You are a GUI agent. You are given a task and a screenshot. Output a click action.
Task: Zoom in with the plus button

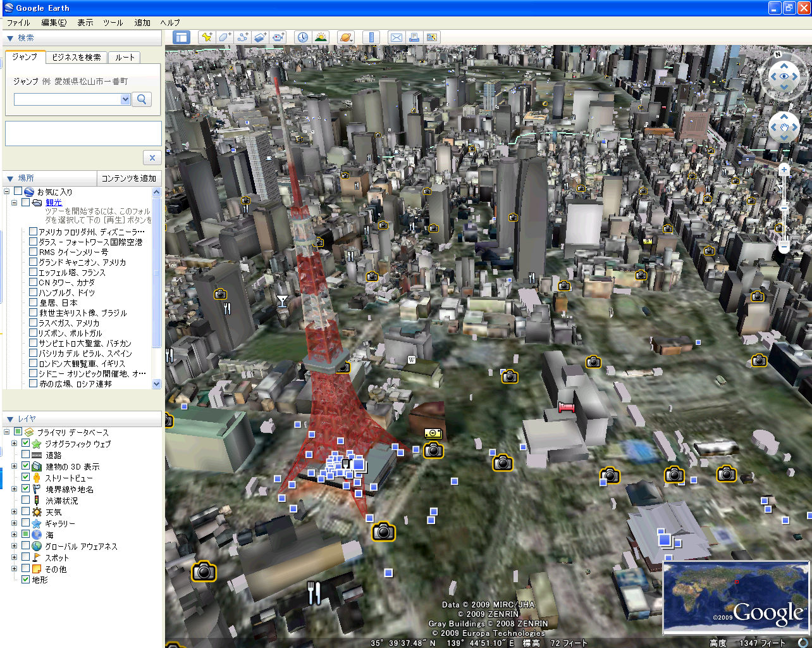tap(784, 170)
